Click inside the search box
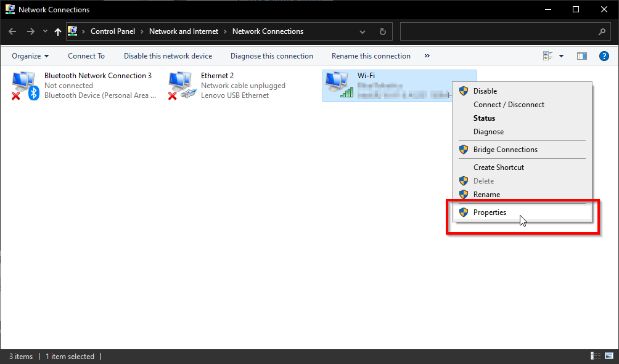The width and height of the screenshot is (619, 364). click(493, 31)
